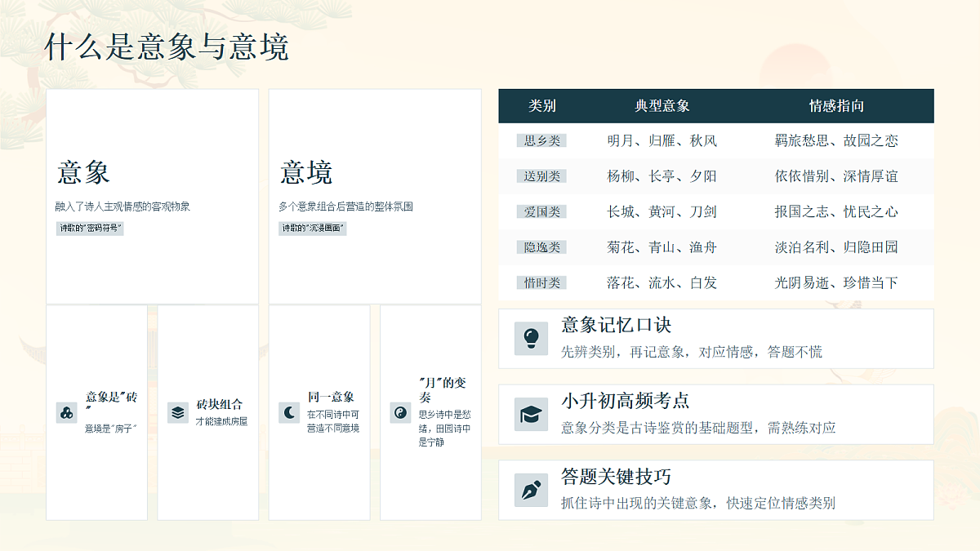Click the small heading 意象是"砖"
980x551 pixels.
tap(111, 404)
